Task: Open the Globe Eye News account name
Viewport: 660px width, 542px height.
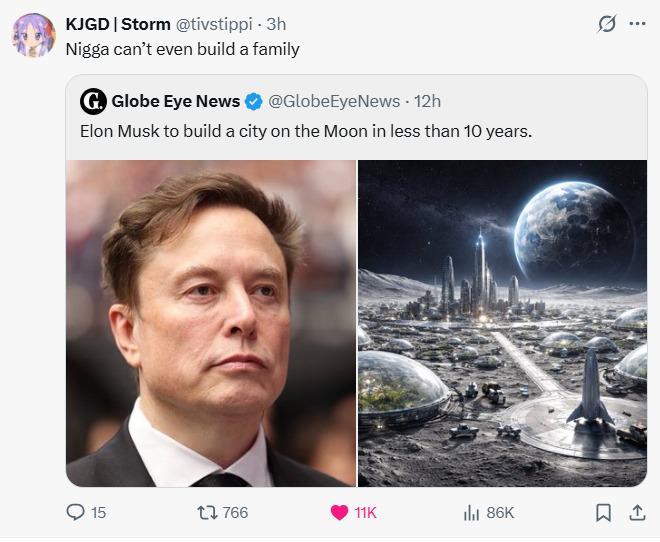Action: click(x=176, y=101)
